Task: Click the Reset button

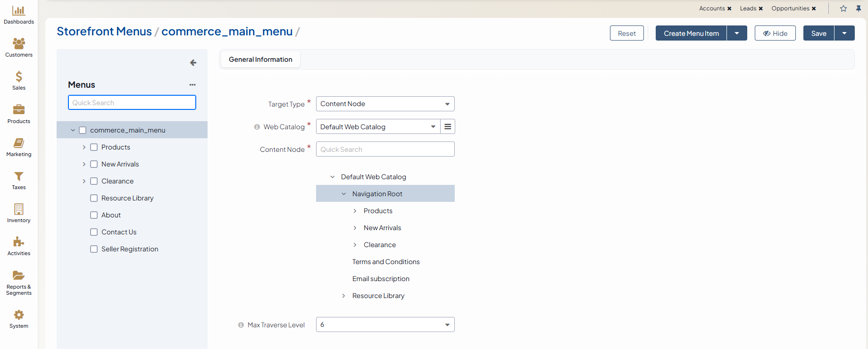Action: click(x=626, y=33)
